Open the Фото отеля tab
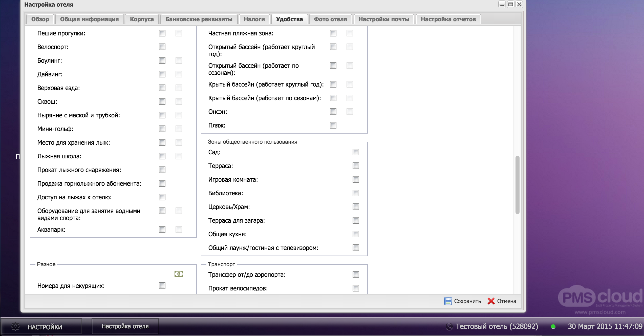This screenshot has height=336, width=644. (330, 19)
